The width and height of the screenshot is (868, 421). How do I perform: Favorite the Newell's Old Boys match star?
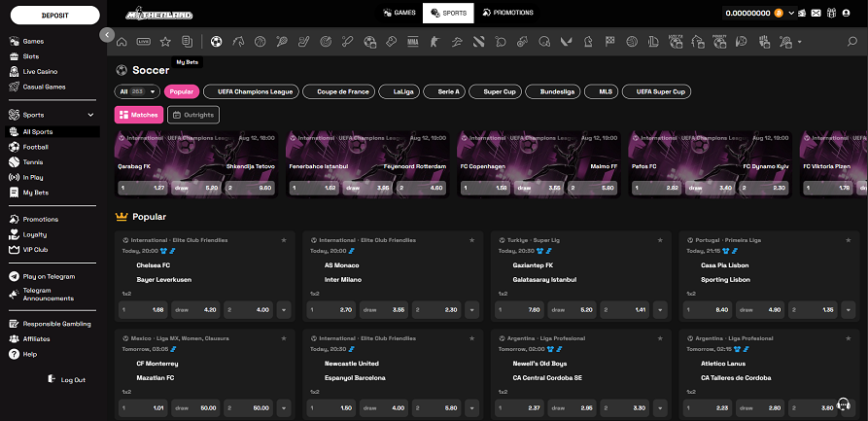click(x=660, y=338)
